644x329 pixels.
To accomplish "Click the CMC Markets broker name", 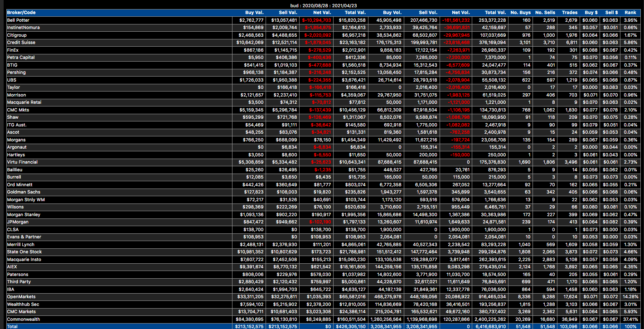I will tap(22, 312).
